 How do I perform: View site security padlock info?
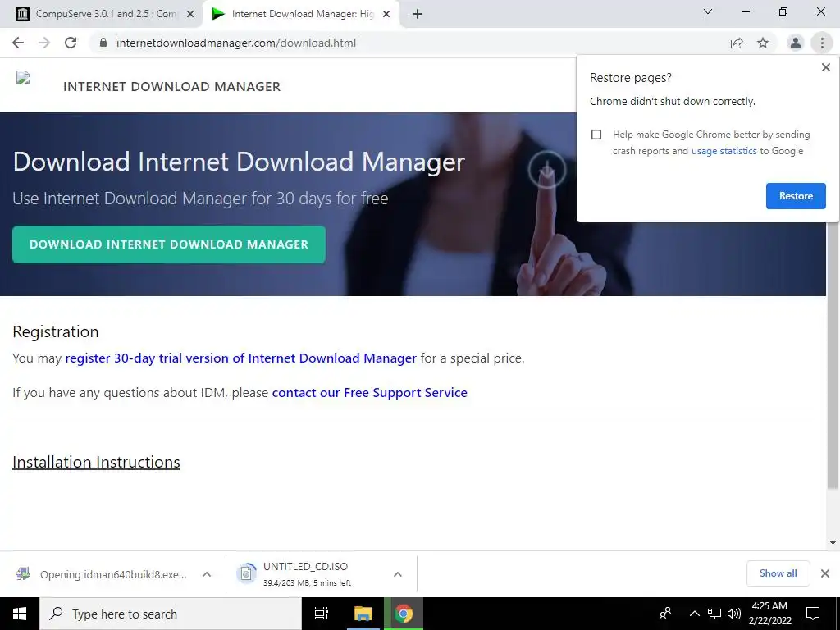pos(103,43)
